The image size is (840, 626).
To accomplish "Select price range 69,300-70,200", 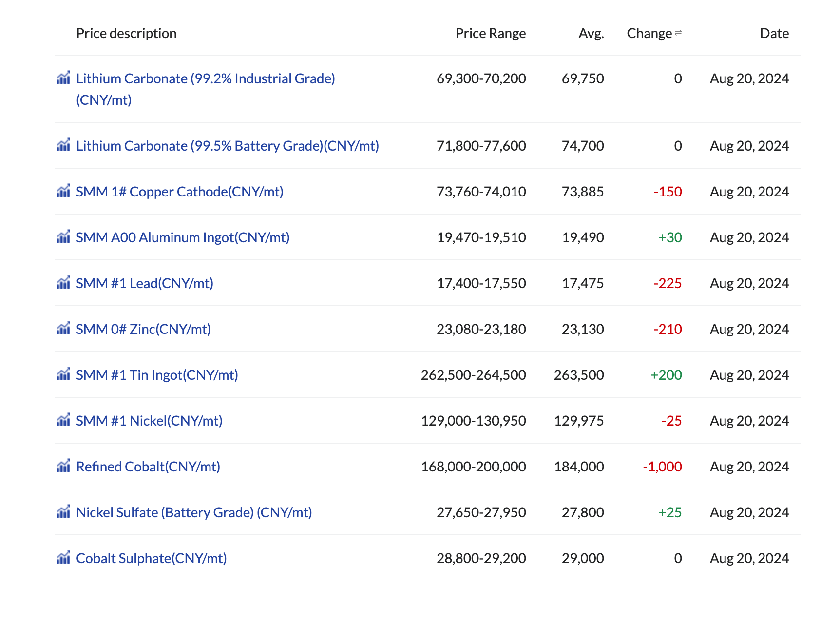I will click(x=481, y=78).
